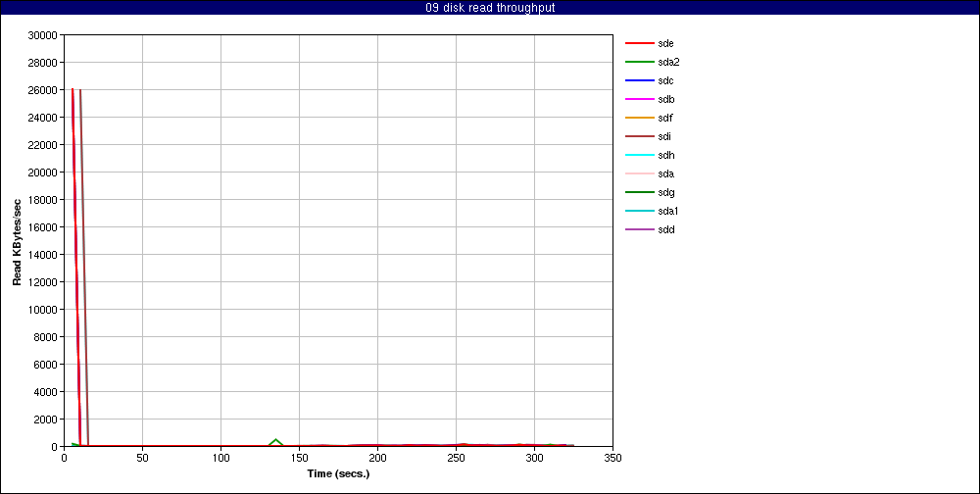Select the sdb legend label
The height and width of the screenshot is (494, 980).
click(x=665, y=99)
